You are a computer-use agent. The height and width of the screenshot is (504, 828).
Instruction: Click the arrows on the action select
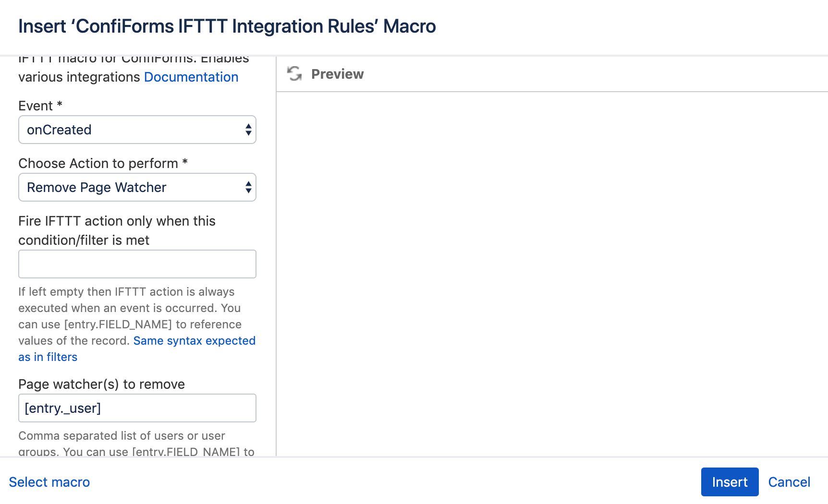pos(248,187)
